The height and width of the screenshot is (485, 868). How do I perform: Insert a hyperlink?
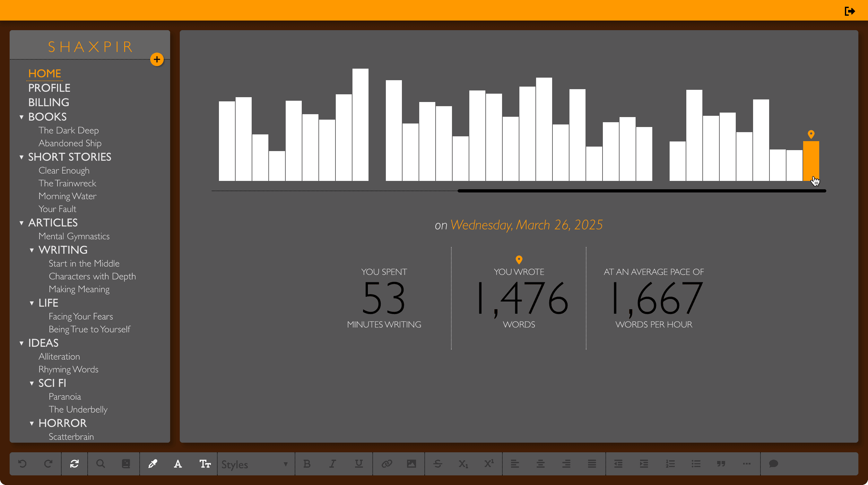click(x=387, y=464)
